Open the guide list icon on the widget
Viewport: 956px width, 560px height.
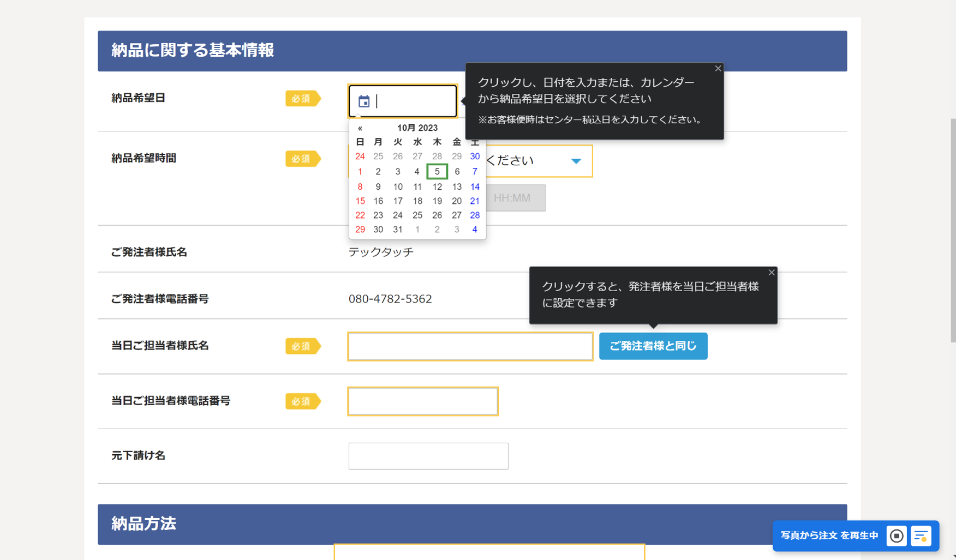click(x=922, y=536)
